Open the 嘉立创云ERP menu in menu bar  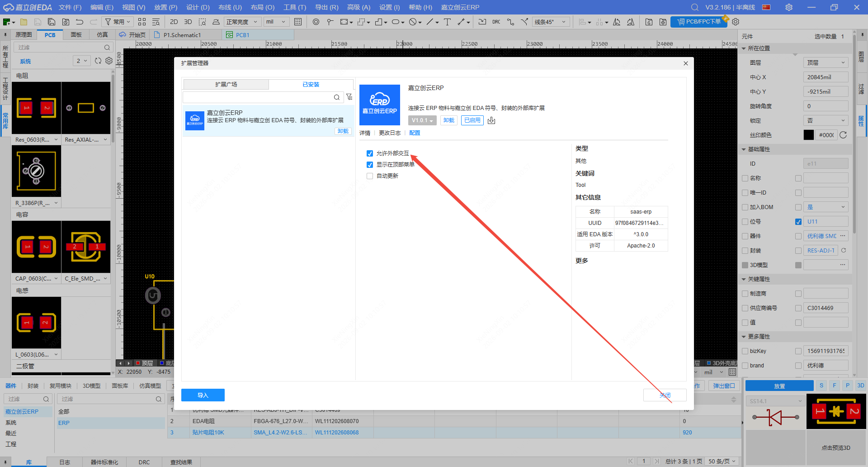click(x=460, y=7)
